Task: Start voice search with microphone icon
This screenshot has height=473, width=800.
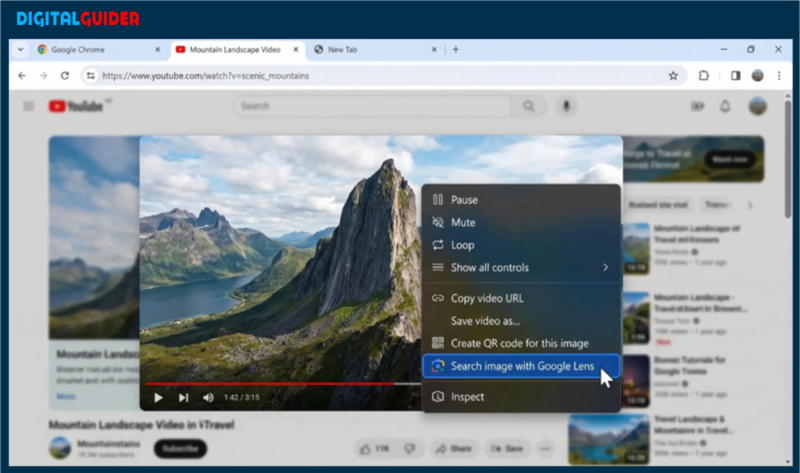Action: click(566, 106)
